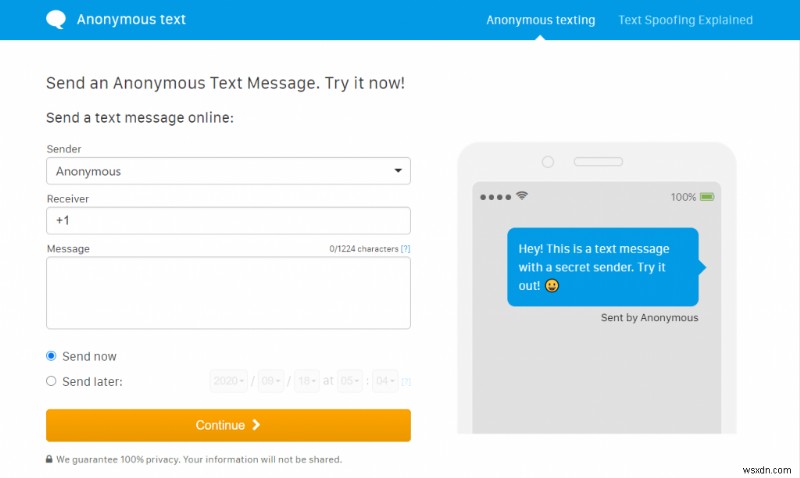Click the Anonymous text site title link
This screenshot has width=800, height=478.
point(130,20)
